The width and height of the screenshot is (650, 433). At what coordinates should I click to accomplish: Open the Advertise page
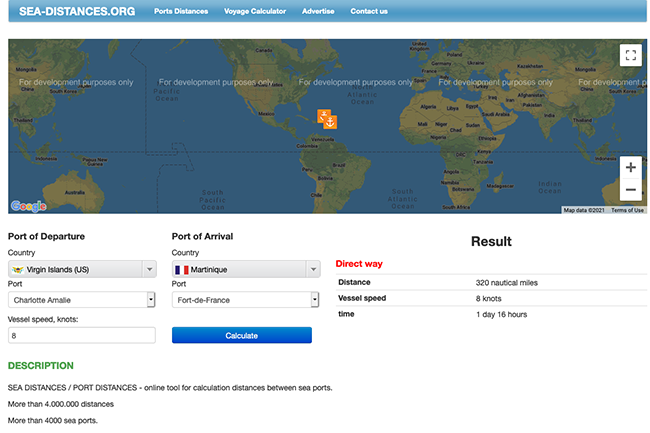(x=318, y=11)
